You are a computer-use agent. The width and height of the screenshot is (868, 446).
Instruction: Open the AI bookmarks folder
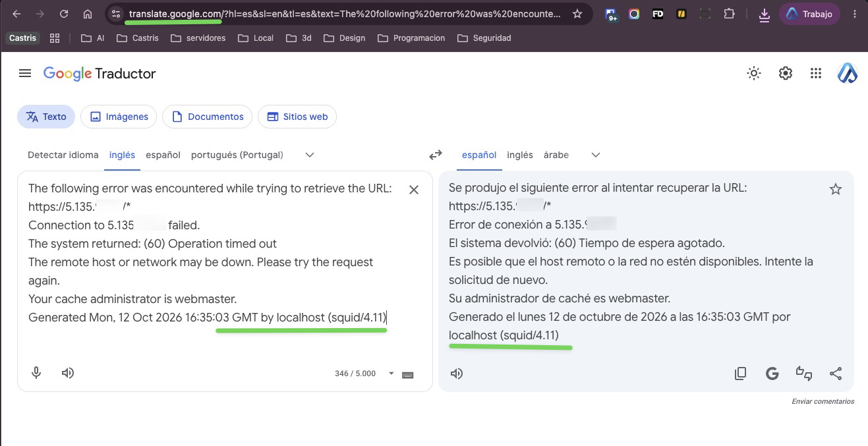tap(93, 38)
